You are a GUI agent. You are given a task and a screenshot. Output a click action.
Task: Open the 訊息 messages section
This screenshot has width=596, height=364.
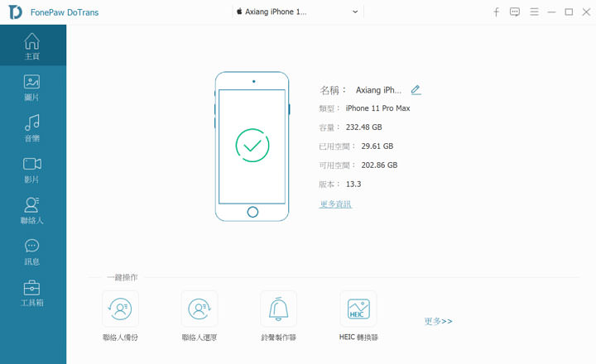tap(32, 252)
